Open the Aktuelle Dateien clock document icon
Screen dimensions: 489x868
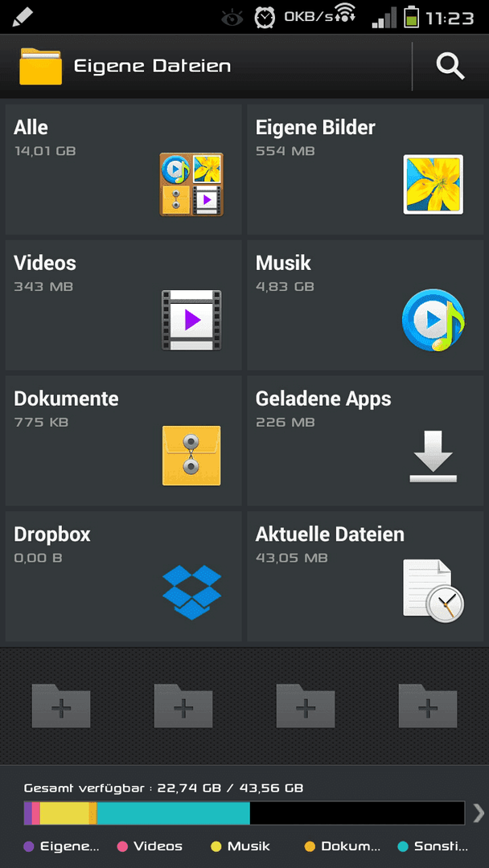pos(433,591)
